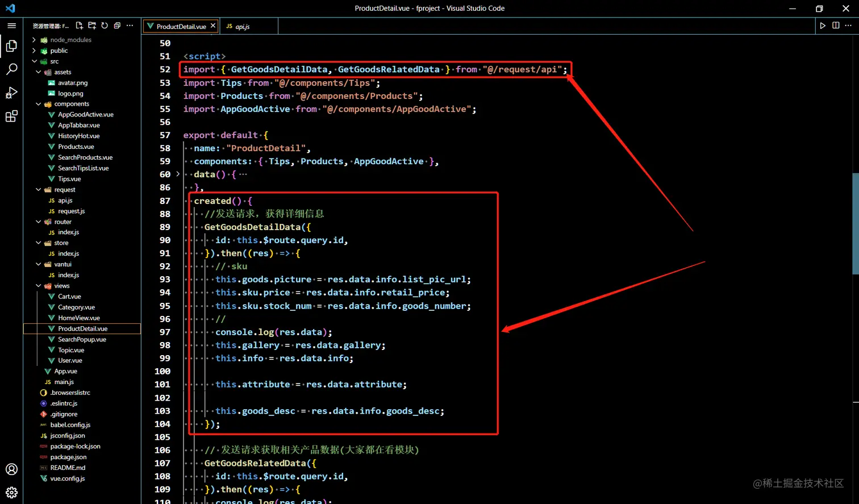Create a new file from the Explorer header

[x=79, y=26]
